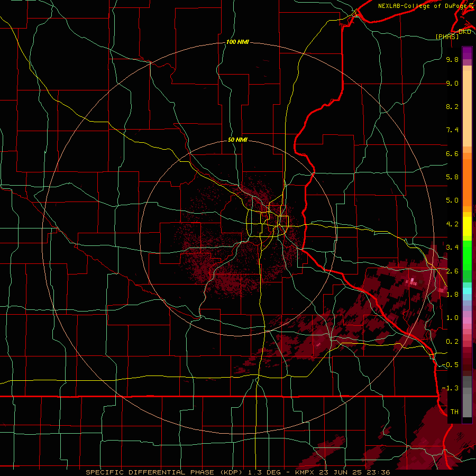Screen dimensions: 476x476
Task: Click the 1.0 scale value
Action: tap(452, 318)
